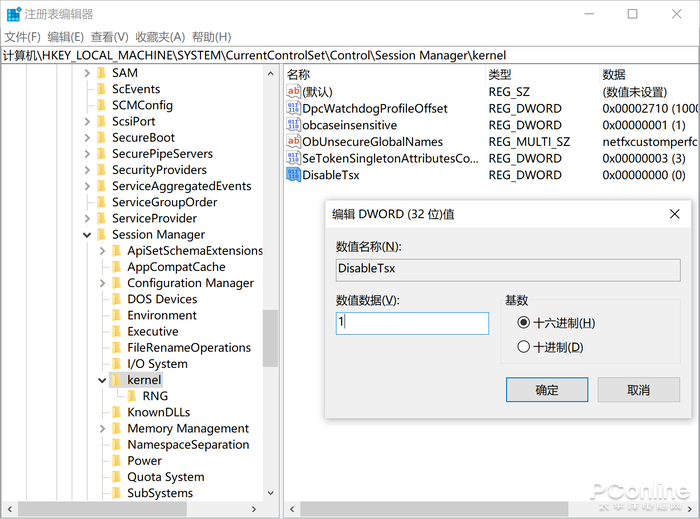Open the 查看(V) menu

109,37
